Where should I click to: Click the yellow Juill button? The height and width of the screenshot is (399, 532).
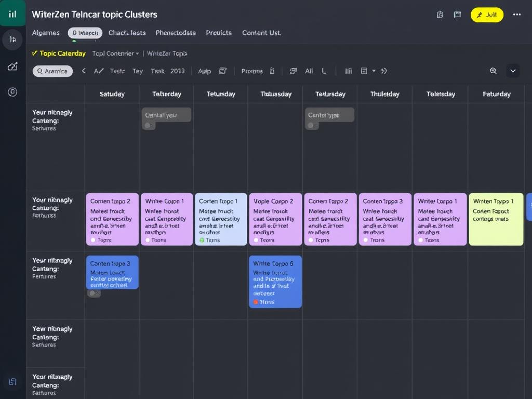487,15
